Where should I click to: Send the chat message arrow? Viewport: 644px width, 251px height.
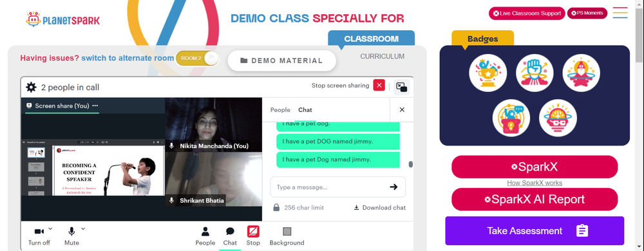393,187
